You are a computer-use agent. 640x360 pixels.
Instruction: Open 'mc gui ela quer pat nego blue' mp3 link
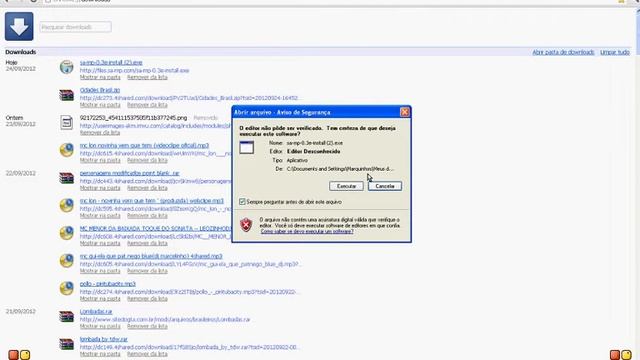tap(151, 256)
